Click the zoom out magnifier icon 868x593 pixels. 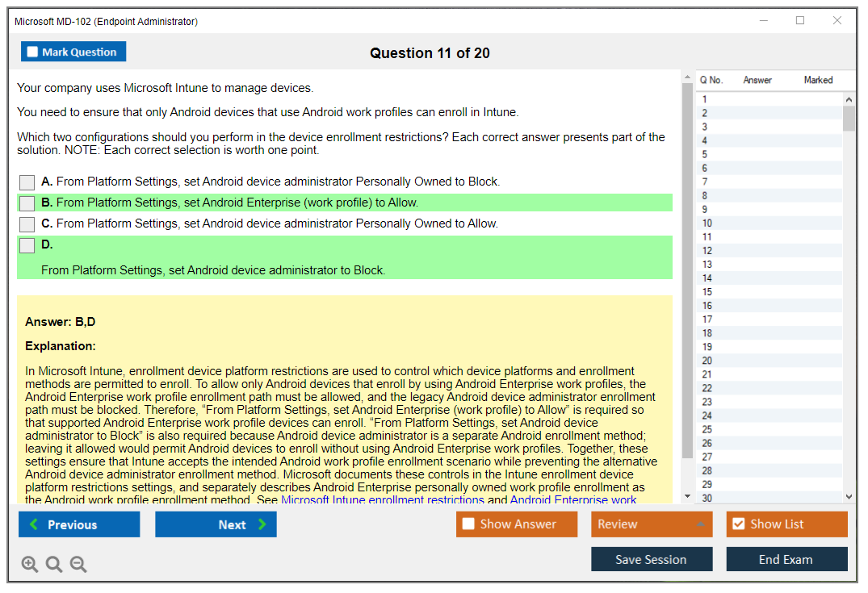tap(78, 564)
